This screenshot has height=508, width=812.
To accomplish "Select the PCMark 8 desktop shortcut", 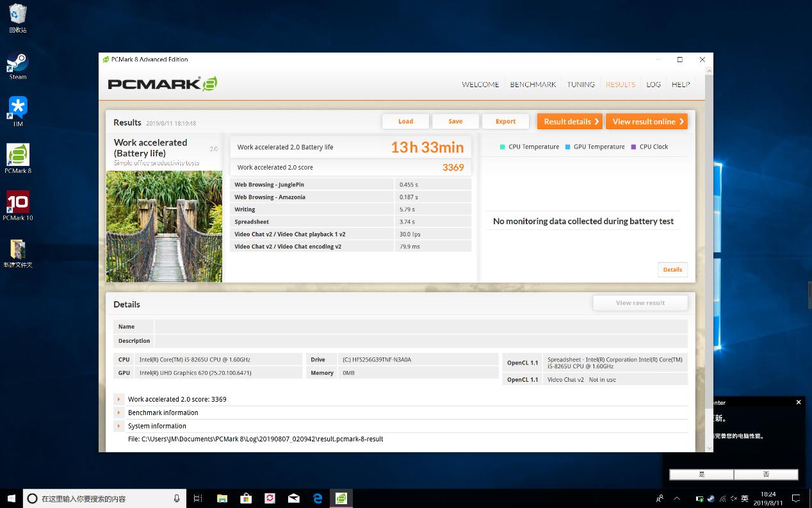I will tap(18, 159).
